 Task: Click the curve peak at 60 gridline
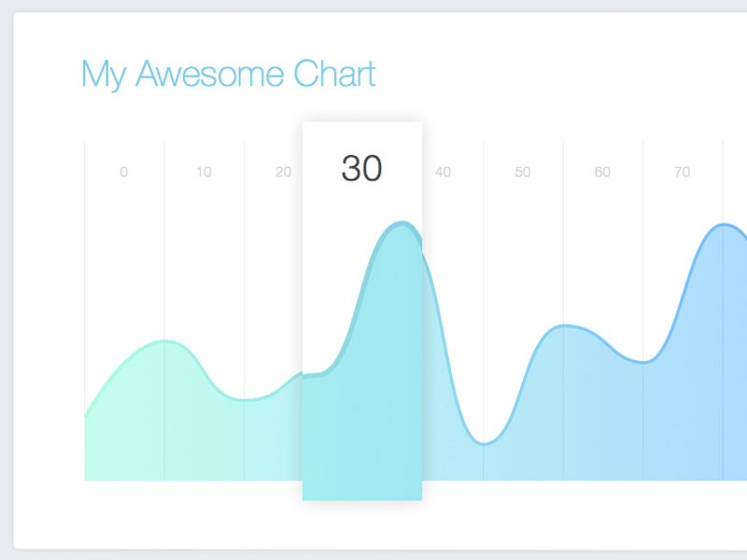point(564,326)
